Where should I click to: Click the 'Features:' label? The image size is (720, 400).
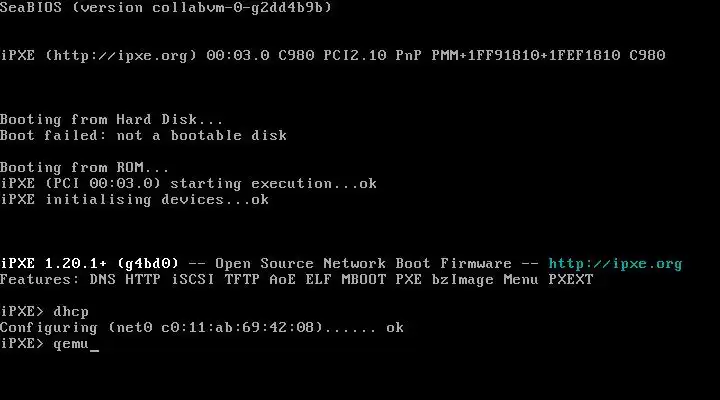click(x=39, y=280)
